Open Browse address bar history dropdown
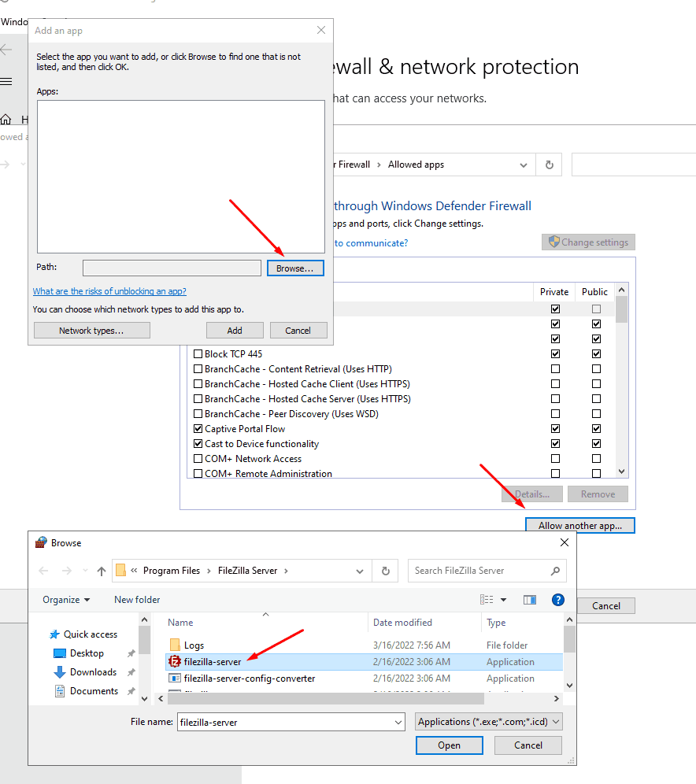The height and width of the screenshot is (784, 696). [360, 571]
